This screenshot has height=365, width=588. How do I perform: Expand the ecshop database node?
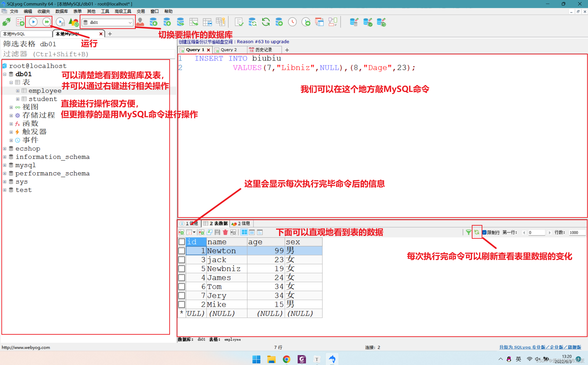coord(5,149)
